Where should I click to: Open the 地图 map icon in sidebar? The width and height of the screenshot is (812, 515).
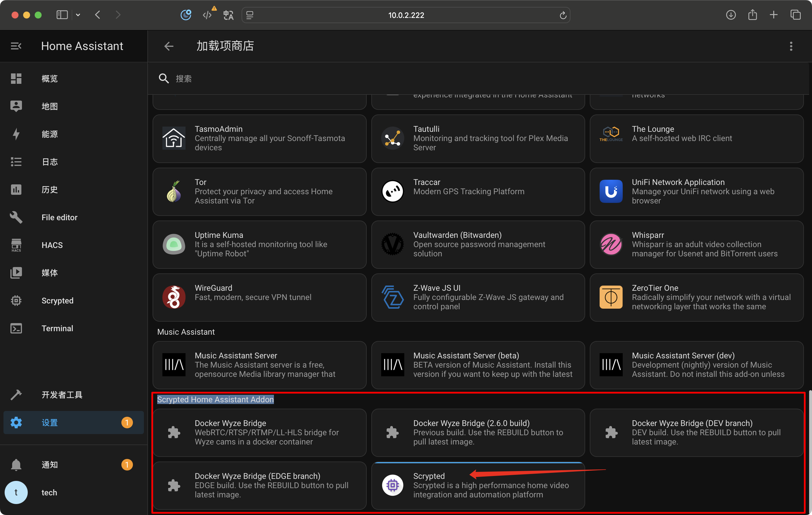[16, 106]
